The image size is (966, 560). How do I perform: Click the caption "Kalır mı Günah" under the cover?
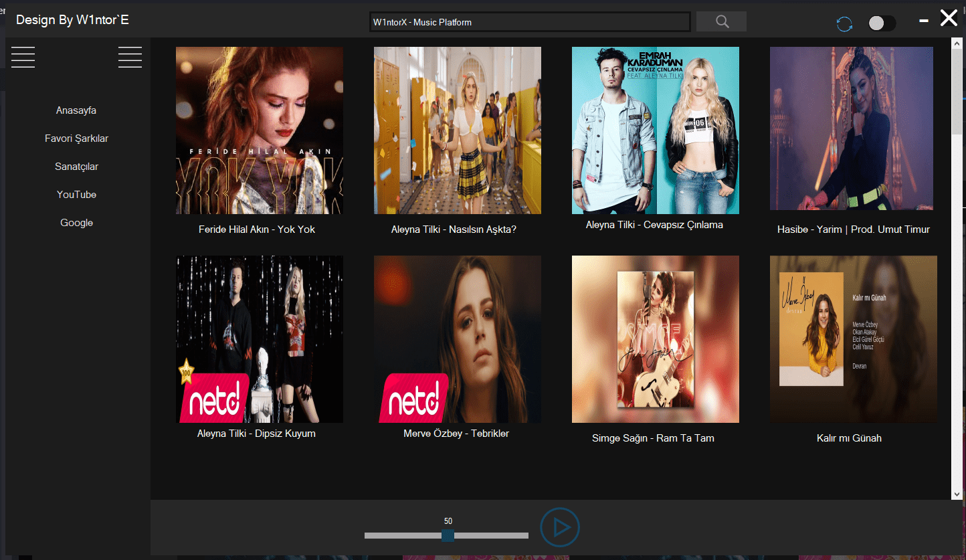(x=849, y=438)
